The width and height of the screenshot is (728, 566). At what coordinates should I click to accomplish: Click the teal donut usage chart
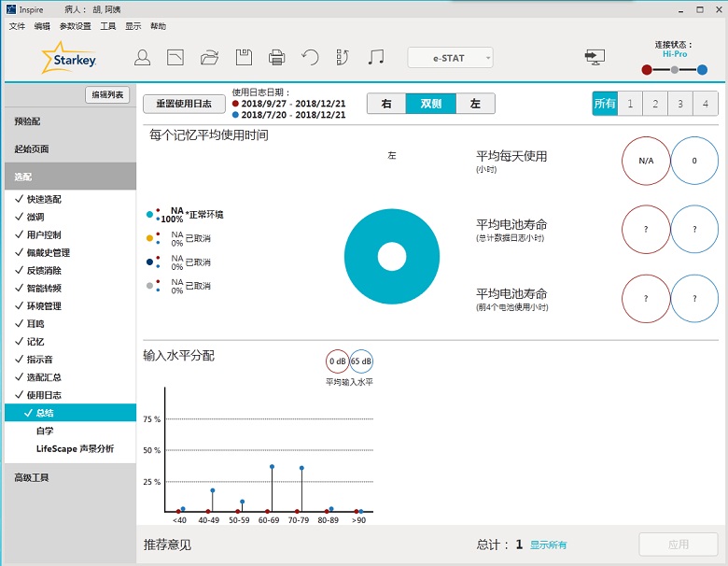(391, 257)
